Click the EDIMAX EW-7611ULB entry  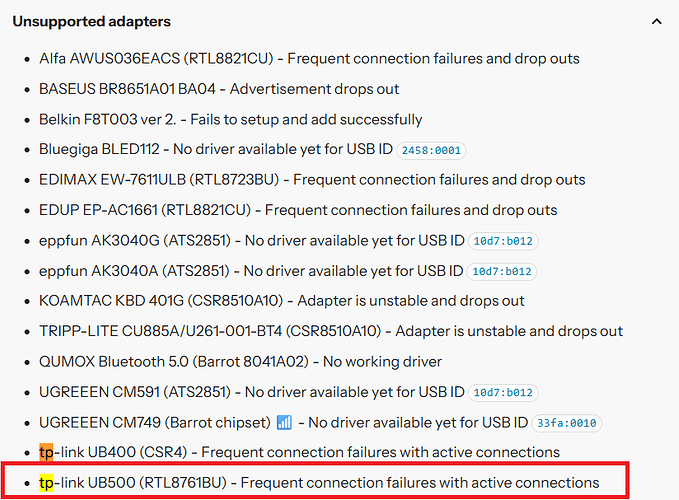click(312, 180)
